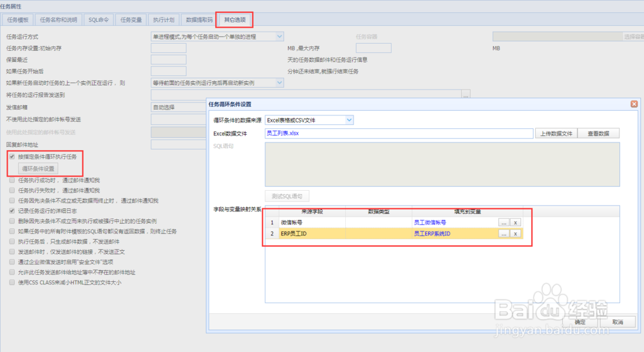Remove variable mapping in 微信帐号 row
Viewport: 644px width, 352px height.
pos(515,222)
